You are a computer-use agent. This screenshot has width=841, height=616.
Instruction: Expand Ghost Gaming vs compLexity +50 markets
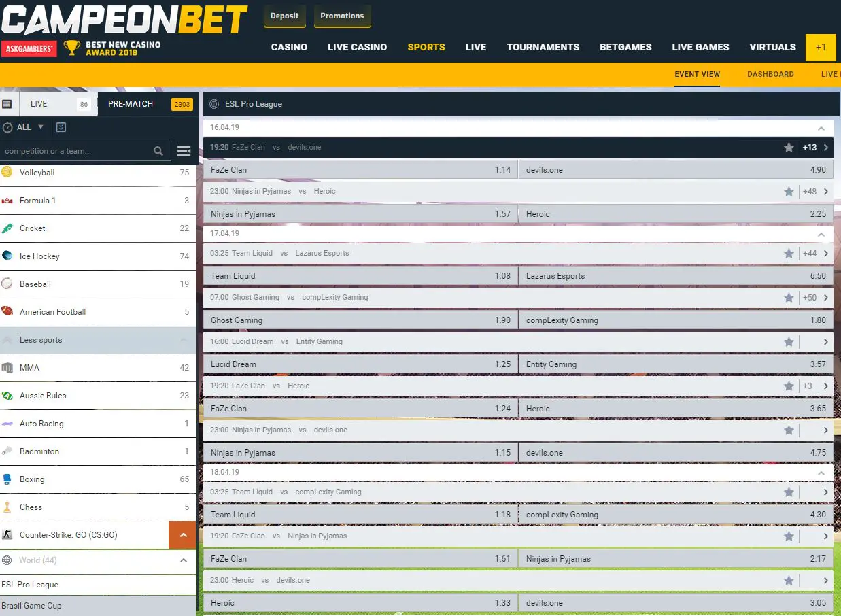click(816, 298)
